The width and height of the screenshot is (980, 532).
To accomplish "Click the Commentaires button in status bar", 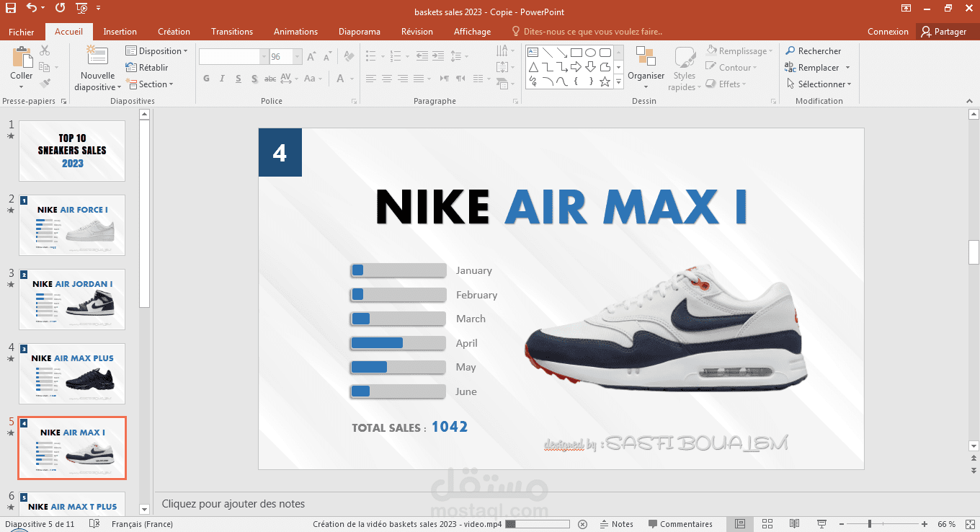I will pos(680,524).
